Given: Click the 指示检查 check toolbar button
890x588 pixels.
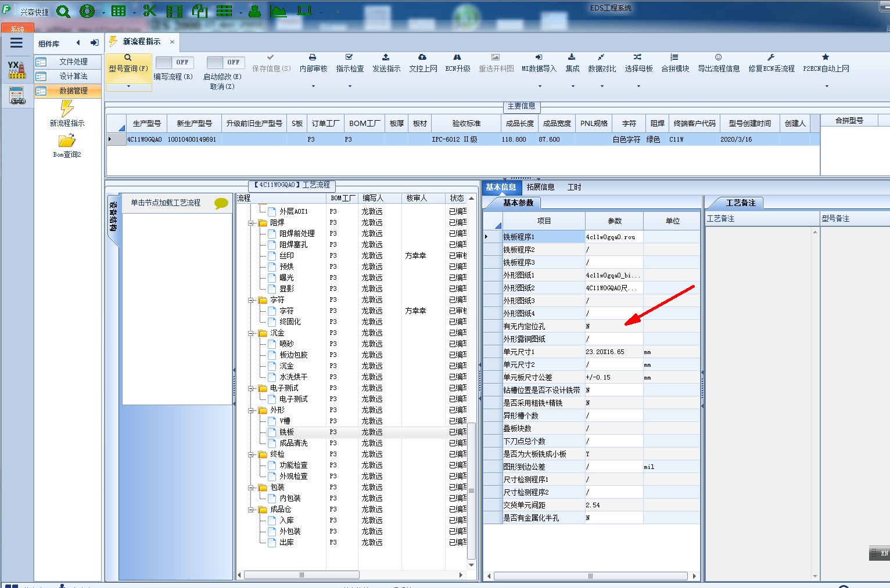Looking at the screenshot, I should point(350,63).
